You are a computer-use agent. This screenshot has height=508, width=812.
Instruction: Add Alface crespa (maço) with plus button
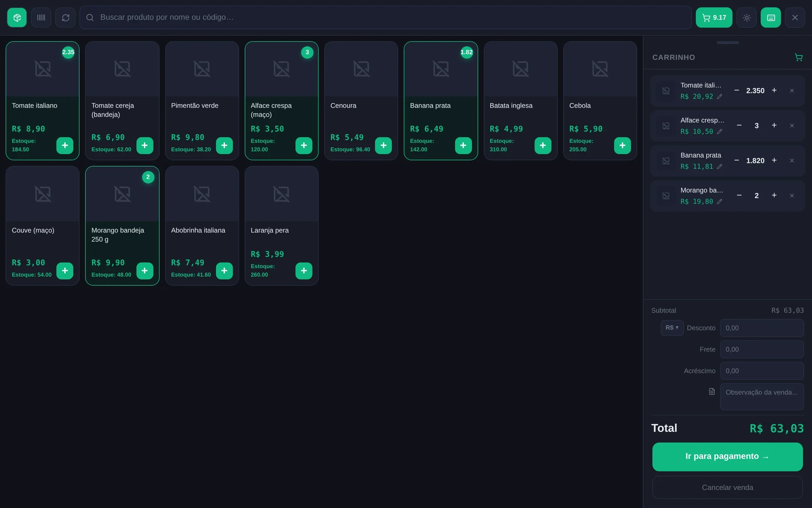click(304, 145)
